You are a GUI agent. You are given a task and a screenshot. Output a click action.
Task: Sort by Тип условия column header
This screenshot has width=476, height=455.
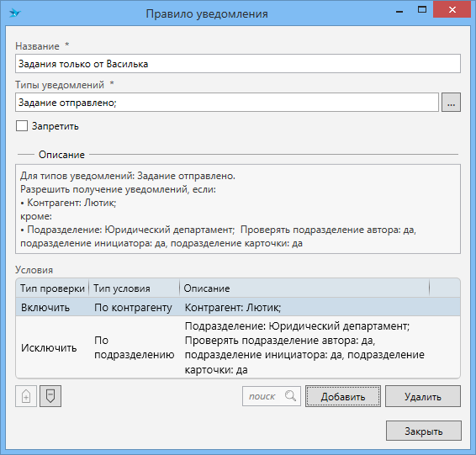135,288
